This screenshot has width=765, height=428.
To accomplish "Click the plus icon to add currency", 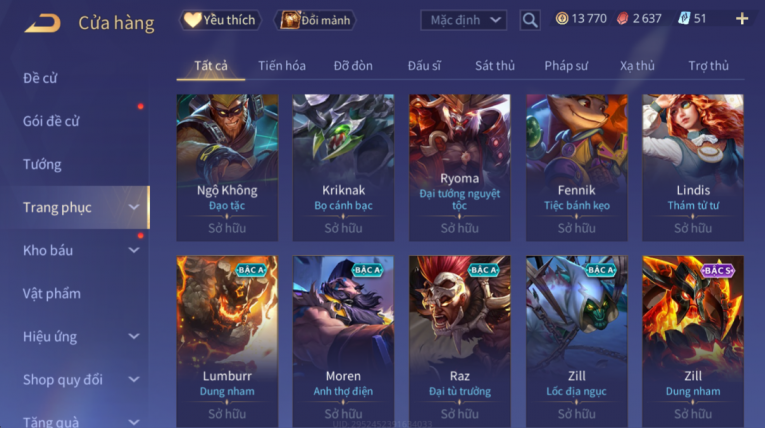I will coord(742,19).
